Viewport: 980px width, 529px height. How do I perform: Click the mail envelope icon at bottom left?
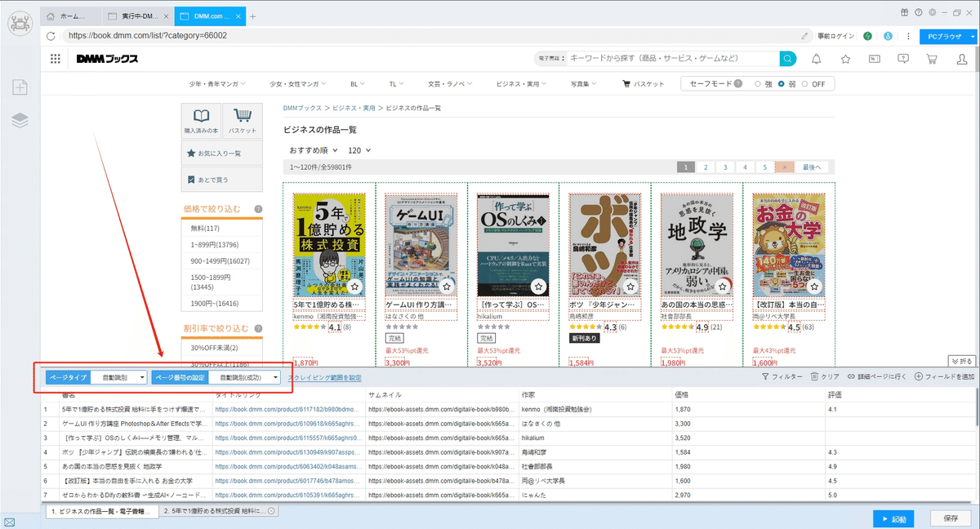[9, 522]
